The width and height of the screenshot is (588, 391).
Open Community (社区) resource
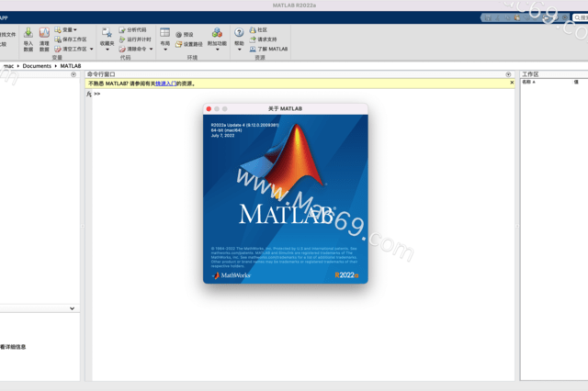point(258,29)
